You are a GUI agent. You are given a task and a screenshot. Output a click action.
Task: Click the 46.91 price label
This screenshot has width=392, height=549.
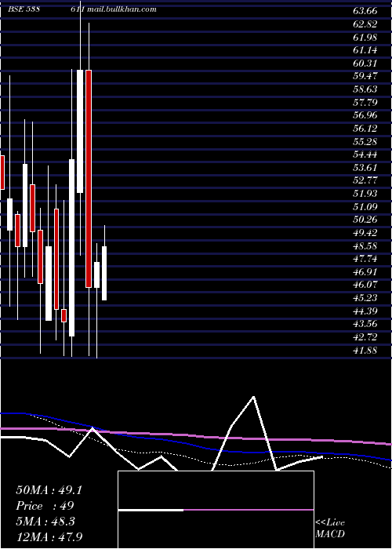[365, 271]
